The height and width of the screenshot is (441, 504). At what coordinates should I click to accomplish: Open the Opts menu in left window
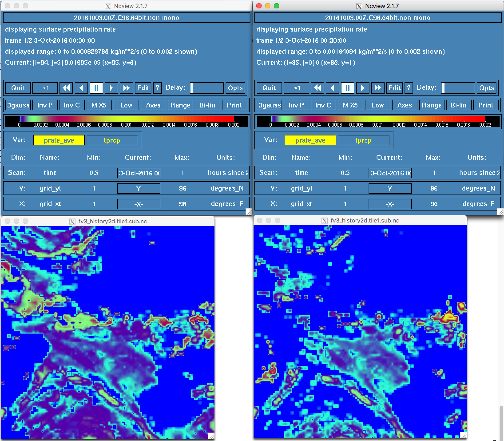pos(235,88)
